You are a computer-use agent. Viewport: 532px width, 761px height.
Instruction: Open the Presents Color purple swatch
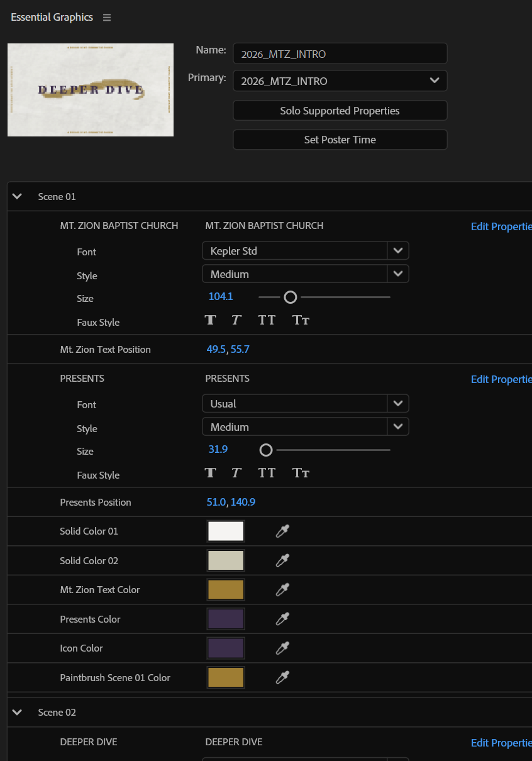coord(226,619)
